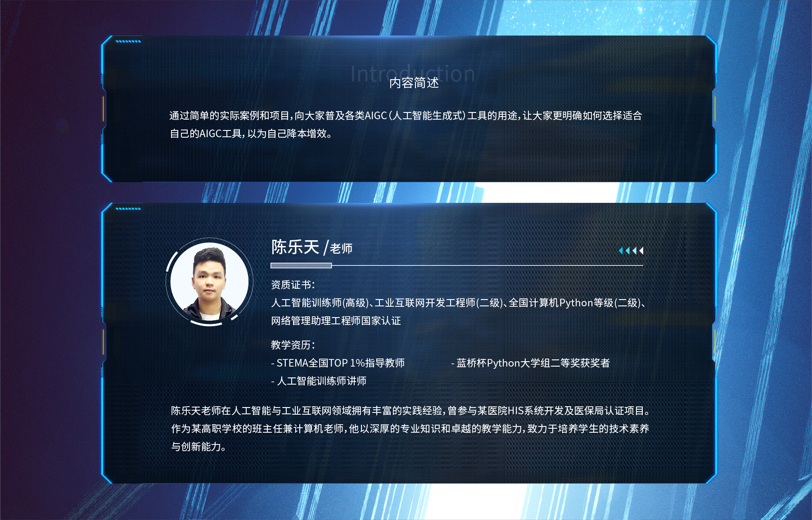Screen dimensions: 812x520
Task: Click the dashed cyan marker atop teacher panel
Action: (128, 209)
